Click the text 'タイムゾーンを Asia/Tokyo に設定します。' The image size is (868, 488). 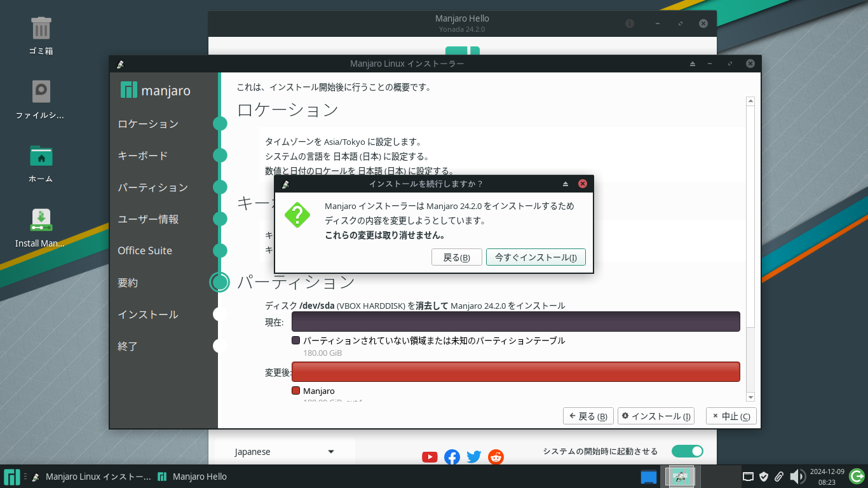[343, 142]
